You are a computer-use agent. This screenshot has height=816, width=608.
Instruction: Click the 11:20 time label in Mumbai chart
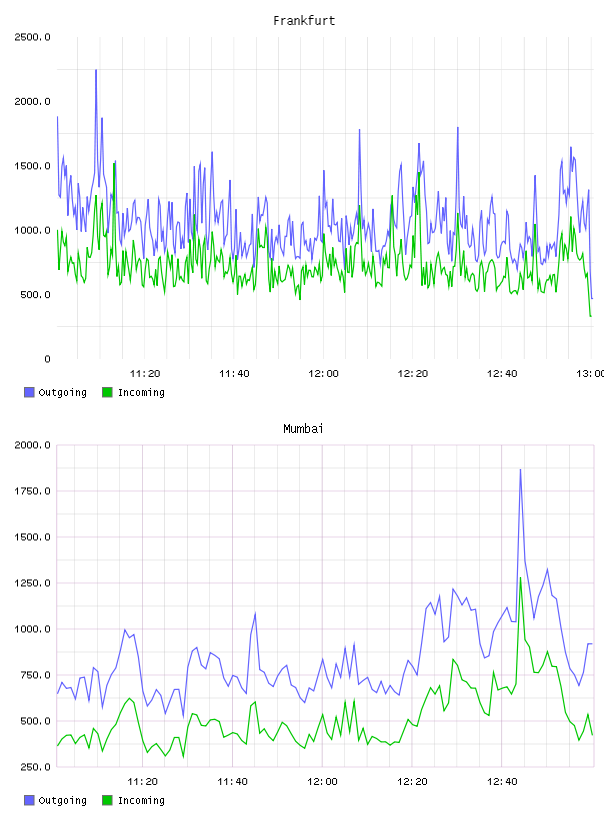[x=143, y=782]
